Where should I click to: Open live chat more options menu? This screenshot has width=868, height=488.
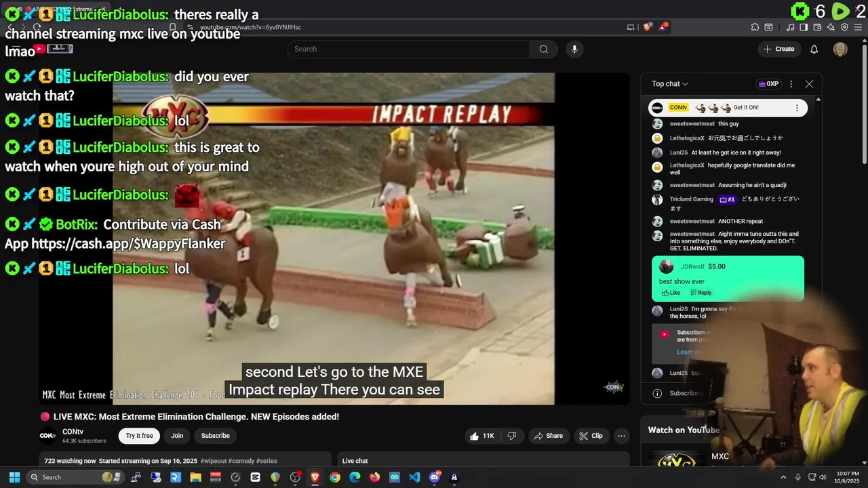(x=791, y=84)
